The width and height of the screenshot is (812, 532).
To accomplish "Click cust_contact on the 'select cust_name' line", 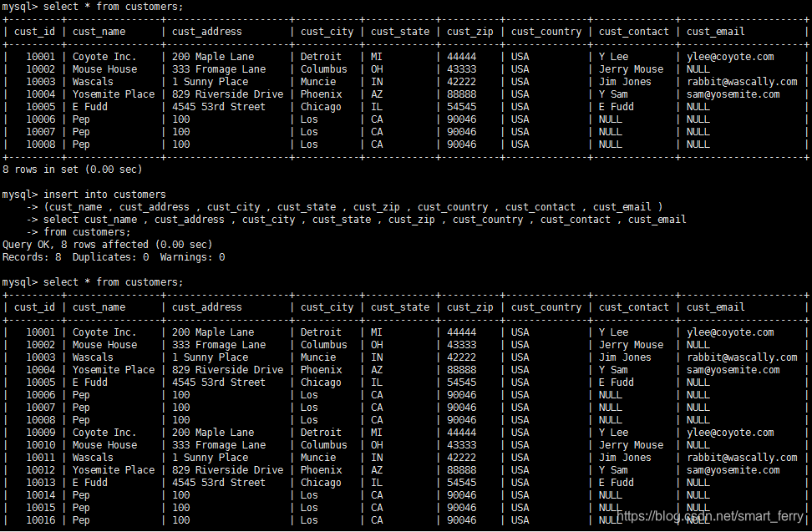I will click(x=576, y=220).
